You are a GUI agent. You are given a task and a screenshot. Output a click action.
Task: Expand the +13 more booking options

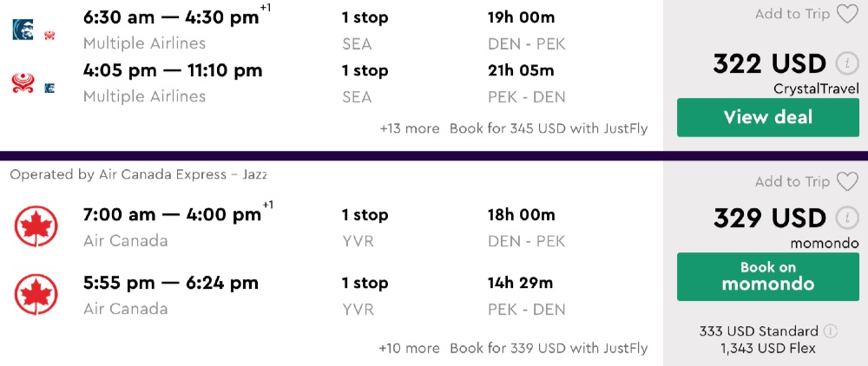click(409, 128)
